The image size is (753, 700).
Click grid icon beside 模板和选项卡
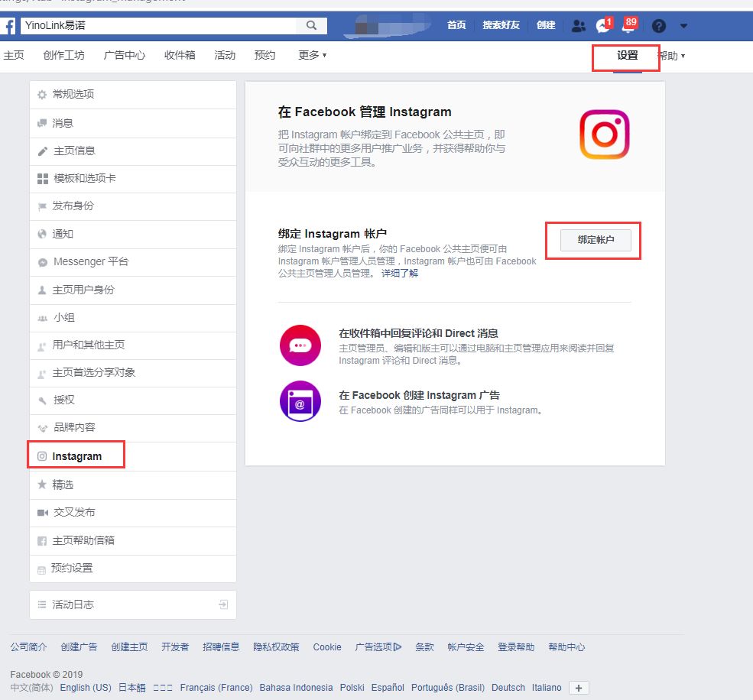click(x=43, y=179)
